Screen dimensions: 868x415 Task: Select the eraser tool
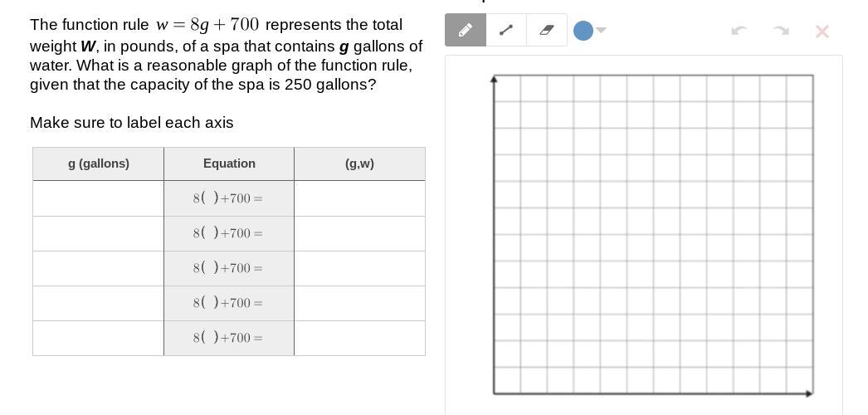[547, 31]
